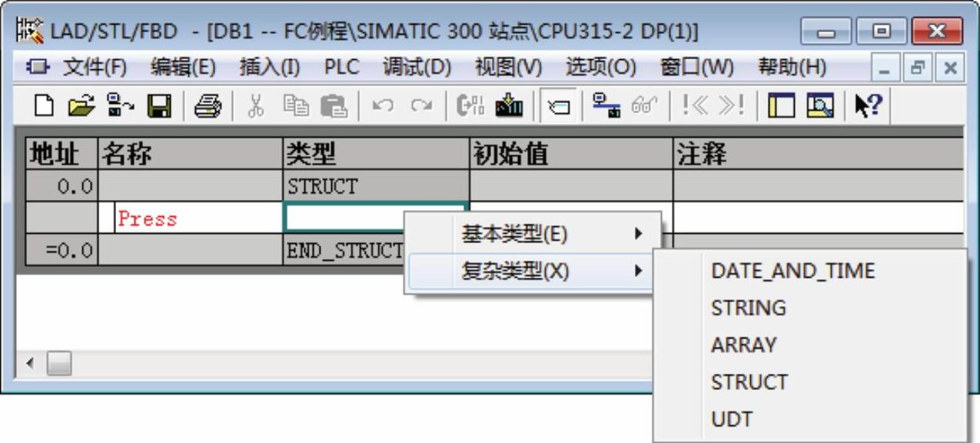The image size is (980, 443).
Task: Open the PLC menu
Action: (x=342, y=68)
